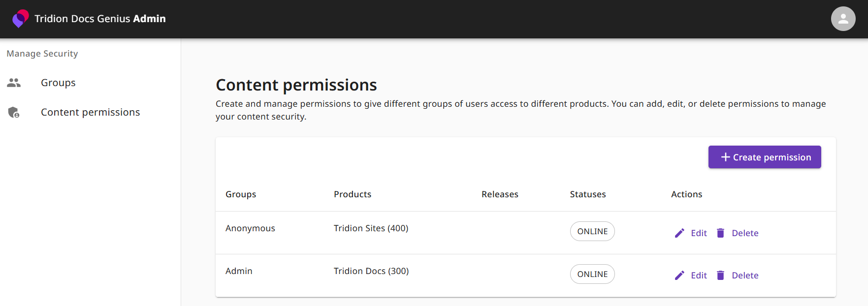Image resolution: width=868 pixels, height=306 pixels.
Task: Click the Tridion Docs Genius Admin title
Action: click(100, 19)
